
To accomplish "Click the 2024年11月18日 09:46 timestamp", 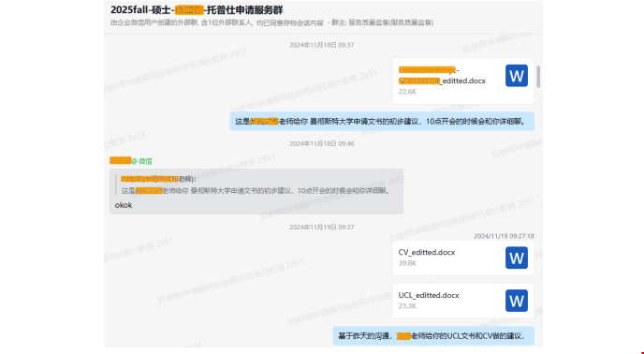I will point(322,143).
